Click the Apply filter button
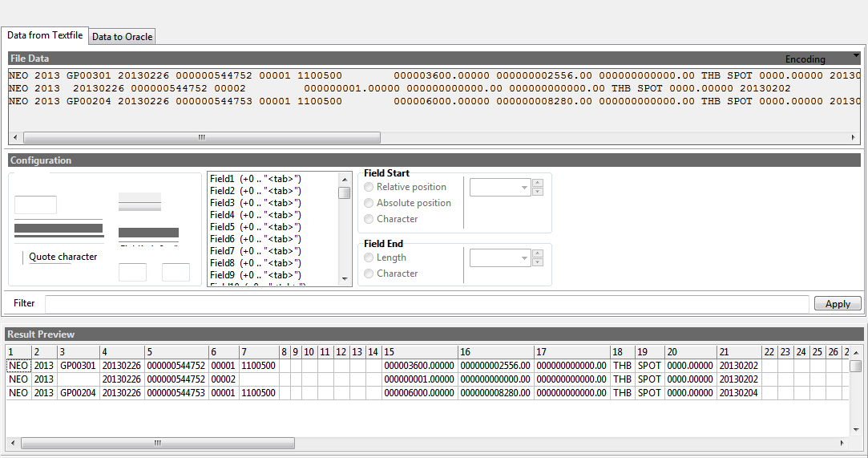The width and height of the screenshot is (868, 458). pos(838,304)
